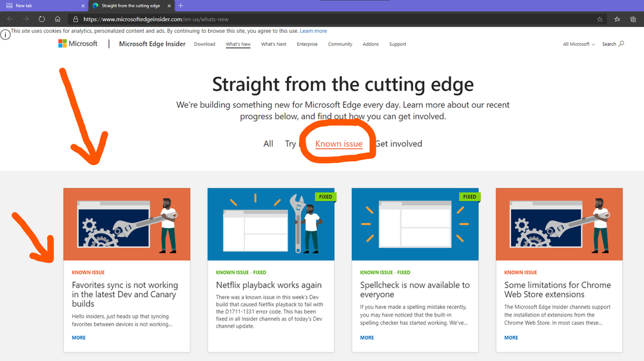The width and height of the screenshot is (644, 361).
Task: Select the 'All' filter
Action: [268, 144]
